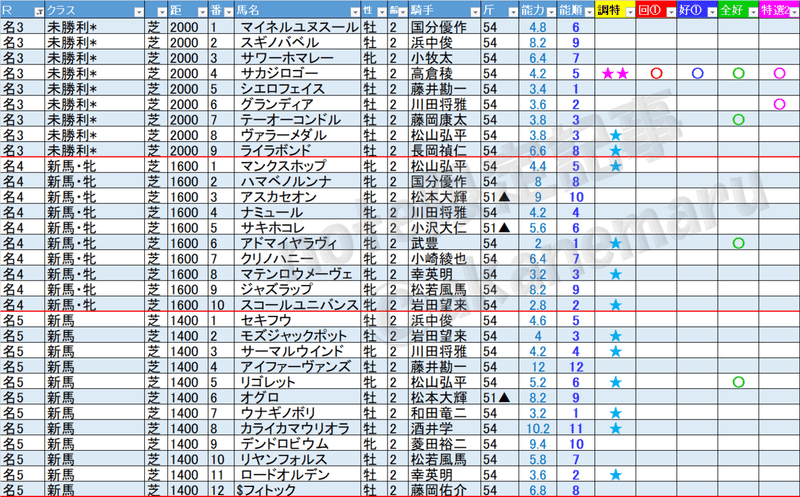Image resolution: width=800 pixels, height=497 pixels.
Task: Select the magenta circle in グランディア row
Action: (x=779, y=104)
